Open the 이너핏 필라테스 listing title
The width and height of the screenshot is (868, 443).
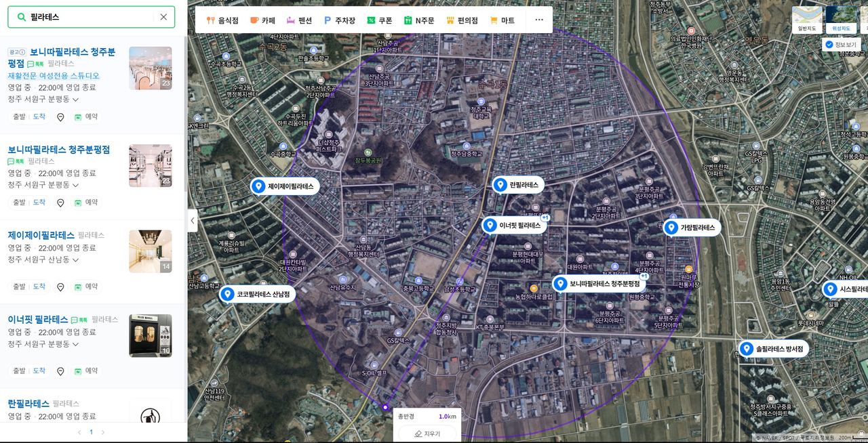coord(38,320)
